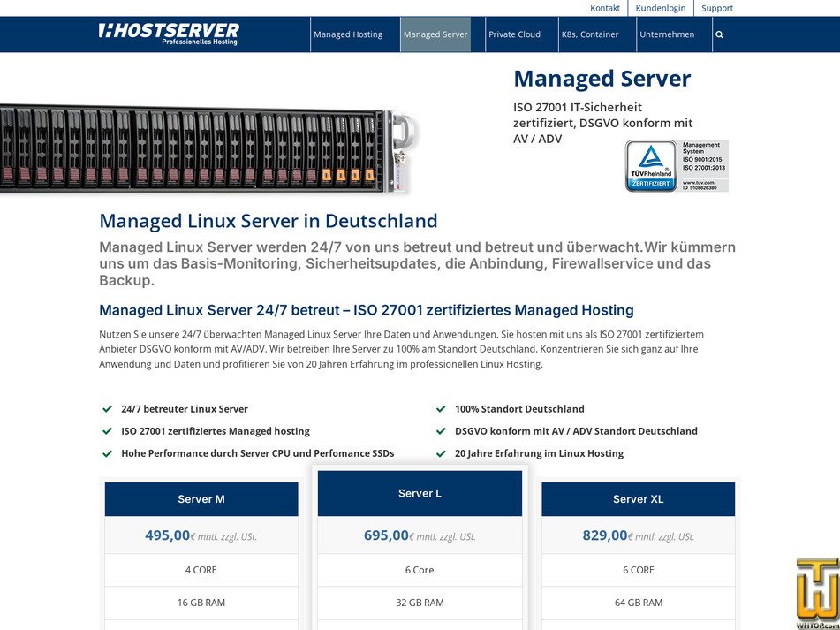Click the 20 Jahre Erfahrung im Linux Hosting text
This screenshot has height=630, width=840.
(540, 453)
